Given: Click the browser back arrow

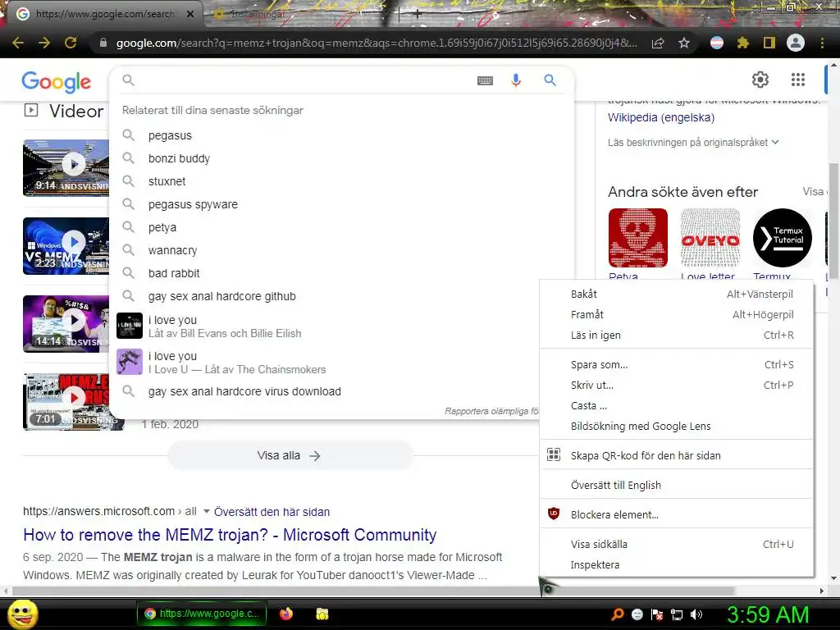Looking at the screenshot, I should coord(18,43).
